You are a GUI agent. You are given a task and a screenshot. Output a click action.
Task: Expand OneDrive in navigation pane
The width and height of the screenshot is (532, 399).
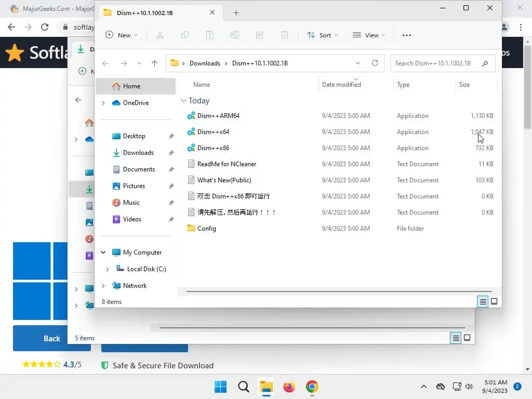[103, 103]
